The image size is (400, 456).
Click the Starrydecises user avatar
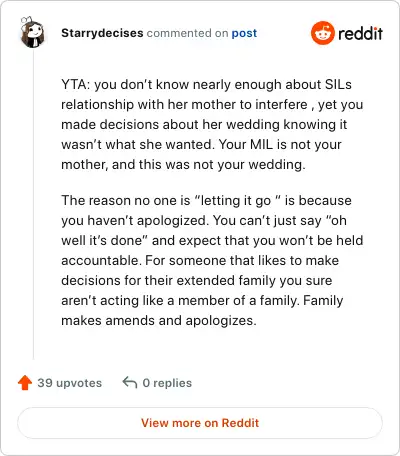(32, 33)
